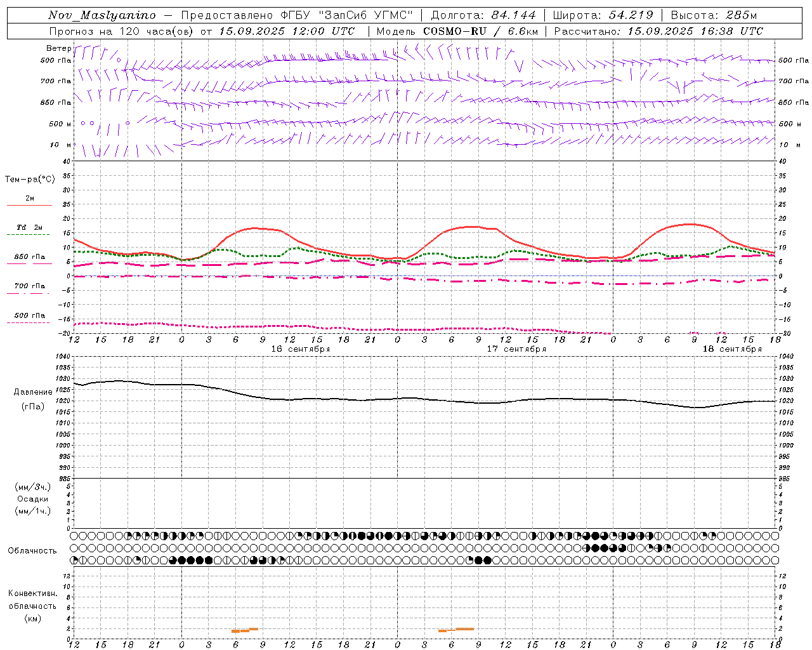Click the orange convective cloud bar on 17 September

click(x=456, y=630)
